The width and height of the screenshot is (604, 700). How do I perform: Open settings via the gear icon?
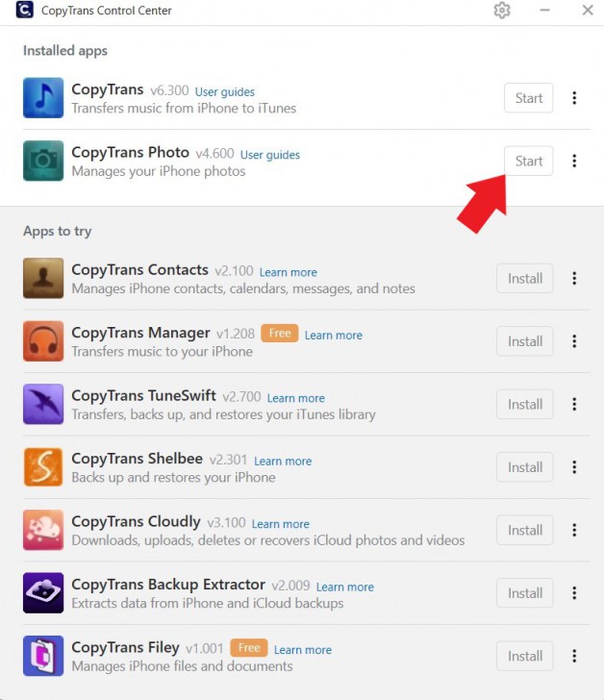pos(502,11)
